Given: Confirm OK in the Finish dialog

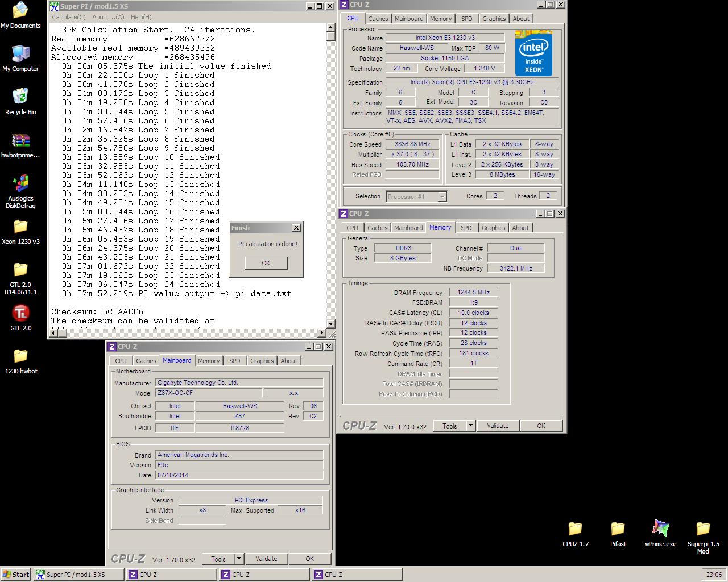Looking at the screenshot, I should pyautogui.click(x=266, y=263).
